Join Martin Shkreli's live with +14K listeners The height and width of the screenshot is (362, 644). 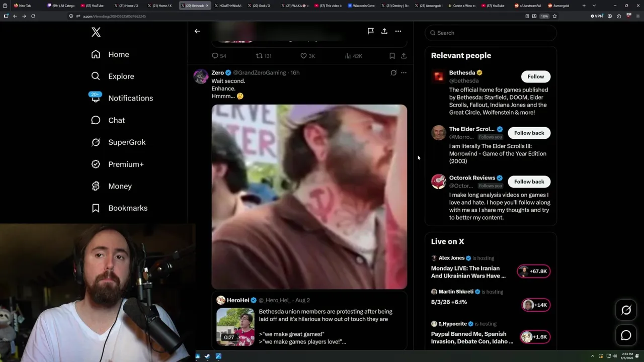536,305
